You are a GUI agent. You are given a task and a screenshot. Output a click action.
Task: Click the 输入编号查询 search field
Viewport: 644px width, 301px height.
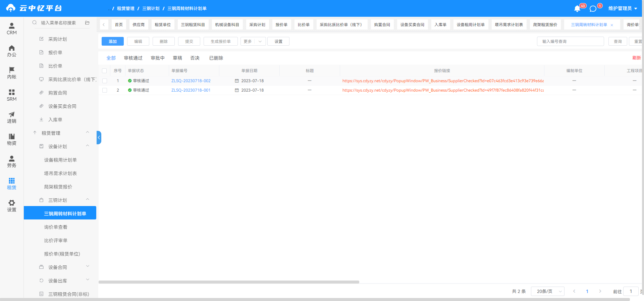[x=570, y=41]
